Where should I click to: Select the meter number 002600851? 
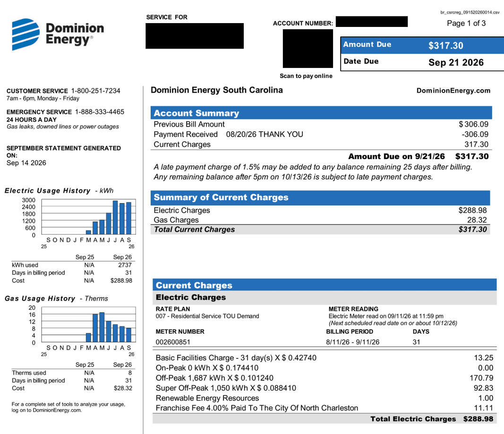pos(173,342)
